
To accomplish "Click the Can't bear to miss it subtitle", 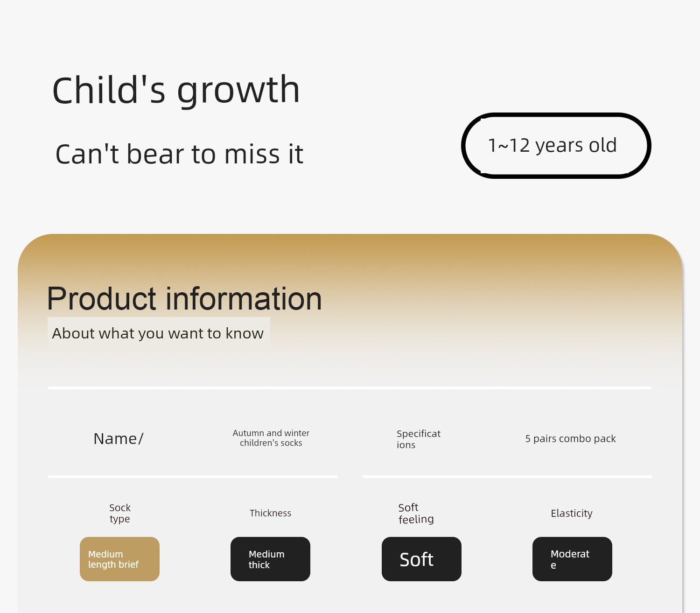I will pyautogui.click(x=179, y=154).
